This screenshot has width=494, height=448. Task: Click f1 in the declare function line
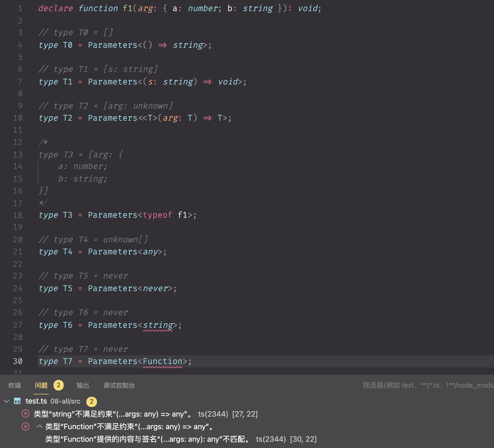128,8
